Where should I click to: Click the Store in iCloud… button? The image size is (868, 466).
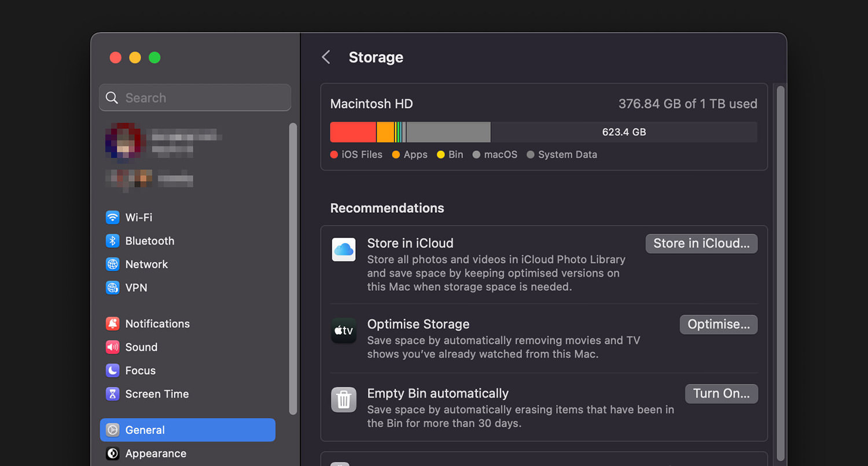701,243
